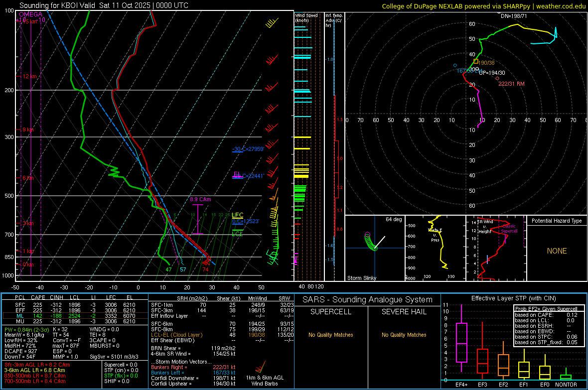588x390 pixels.
Task: Click the 'Potential Hazard Type' header
Action: point(557,221)
